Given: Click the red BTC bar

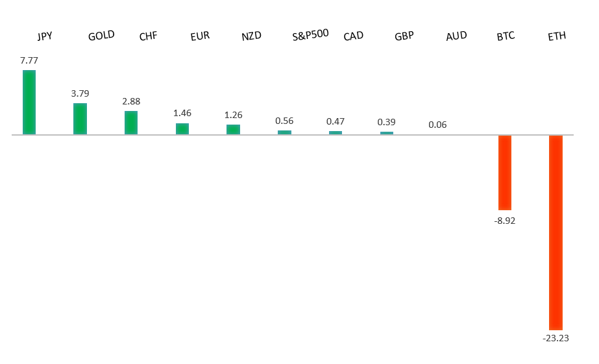Looking at the screenshot, I should coord(504,172).
